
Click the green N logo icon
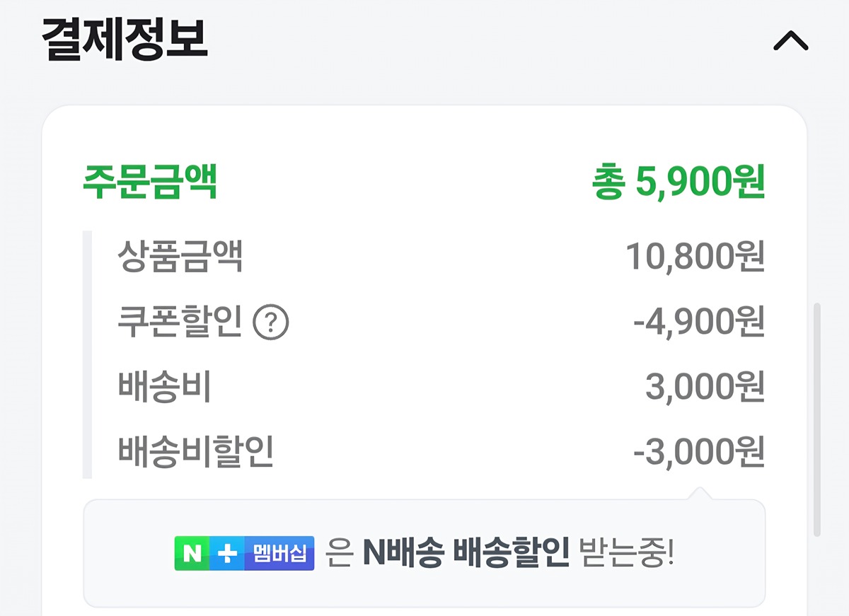tap(192, 554)
